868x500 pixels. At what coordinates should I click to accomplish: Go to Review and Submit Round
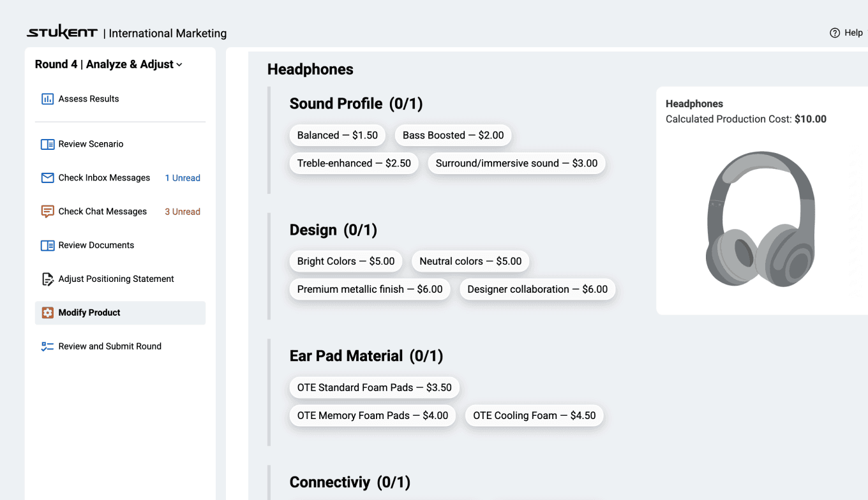point(110,346)
